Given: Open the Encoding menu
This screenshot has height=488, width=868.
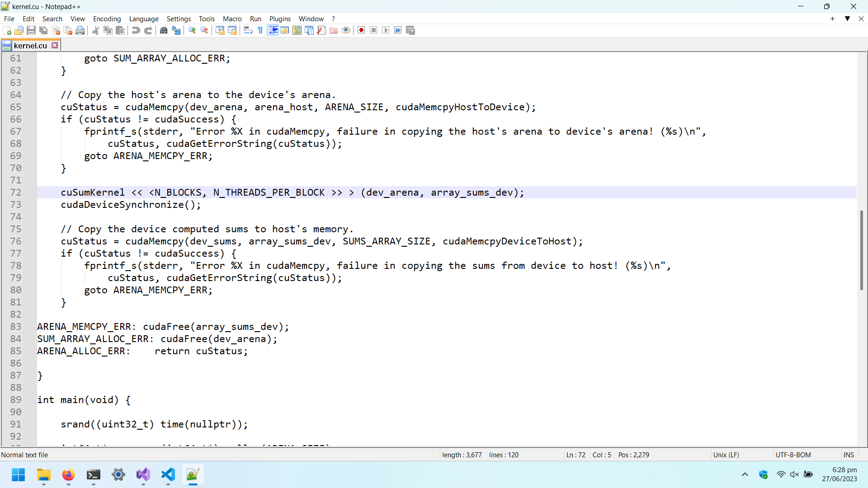Looking at the screenshot, I should [107, 19].
